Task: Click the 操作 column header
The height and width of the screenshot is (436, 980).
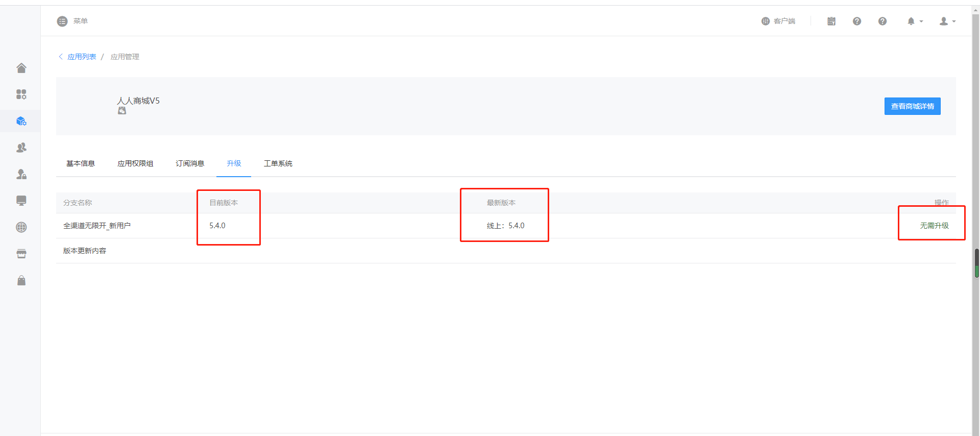Action: [941, 203]
